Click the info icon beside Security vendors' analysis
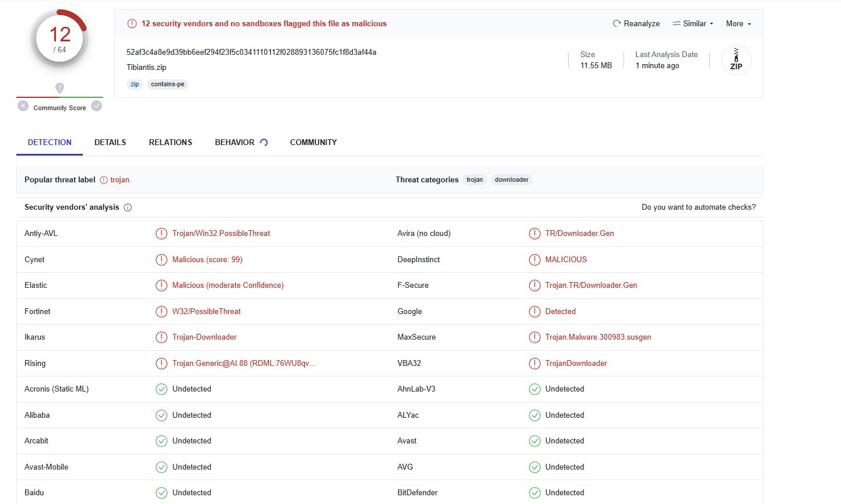Image resolution: width=841 pixels, height=504 pixels. [128, 207]
